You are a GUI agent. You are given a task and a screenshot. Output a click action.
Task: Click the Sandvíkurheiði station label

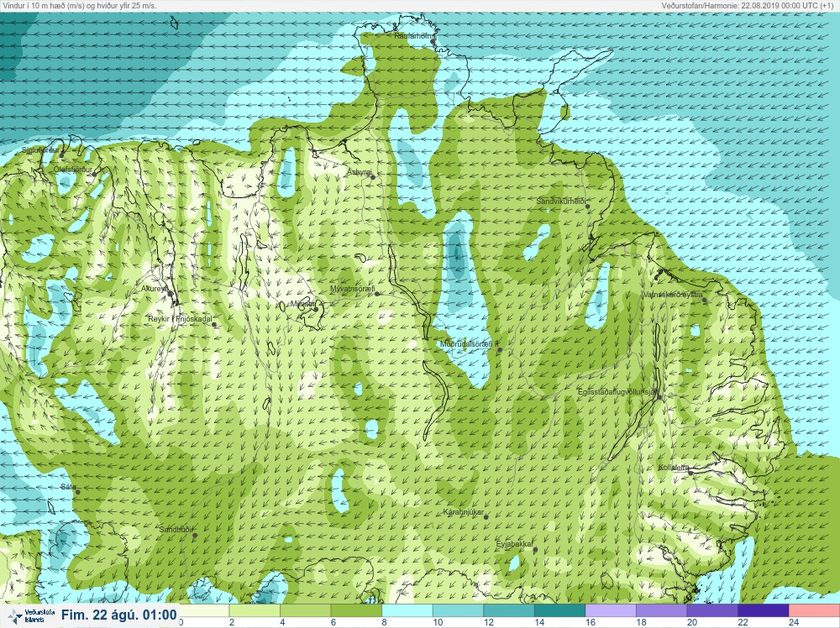[x=561, y=201]
